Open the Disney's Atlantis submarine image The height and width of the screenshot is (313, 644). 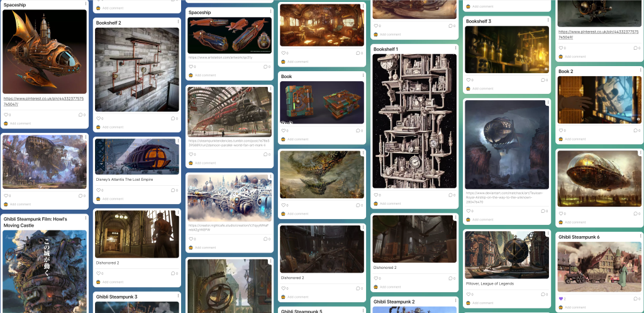tap(137, 156)
